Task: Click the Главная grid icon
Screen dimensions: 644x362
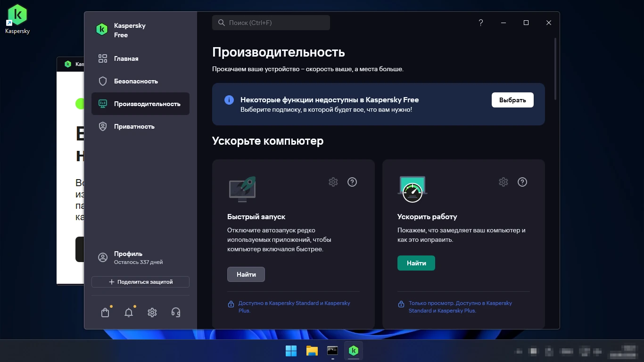Action: tap(103, 58)
